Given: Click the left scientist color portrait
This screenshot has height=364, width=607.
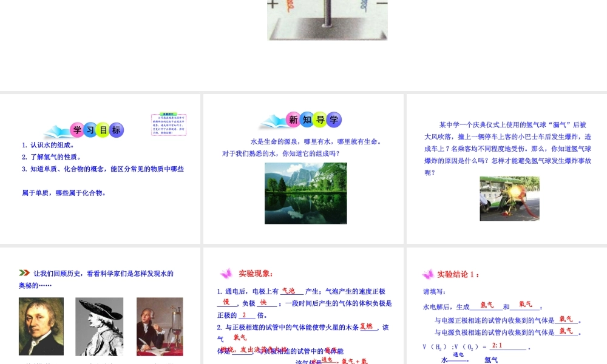Looking at the screenshot, I should [41, 326].
